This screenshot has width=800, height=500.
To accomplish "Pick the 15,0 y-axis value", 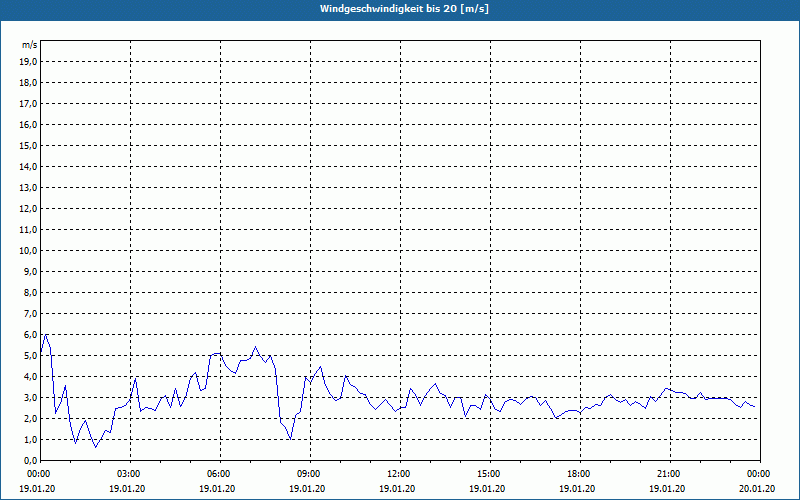I will click(28, 145).
